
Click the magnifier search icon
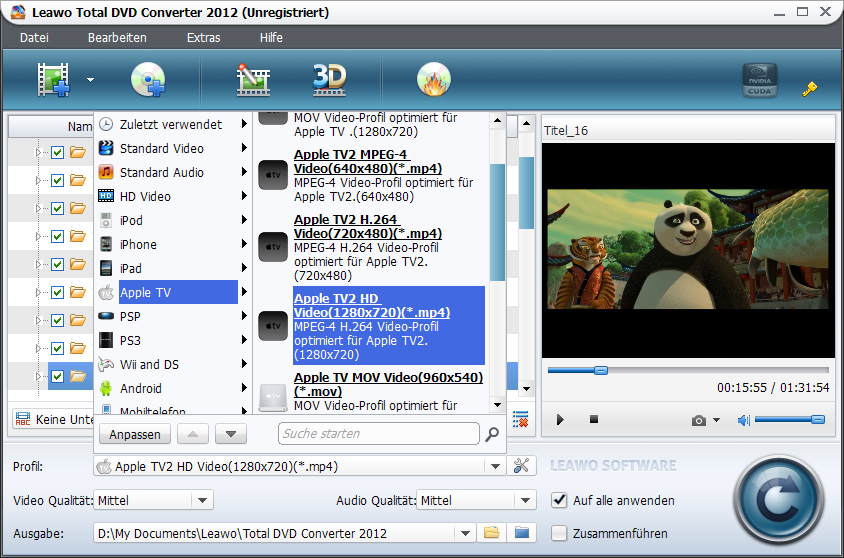(x=492, y=434)
